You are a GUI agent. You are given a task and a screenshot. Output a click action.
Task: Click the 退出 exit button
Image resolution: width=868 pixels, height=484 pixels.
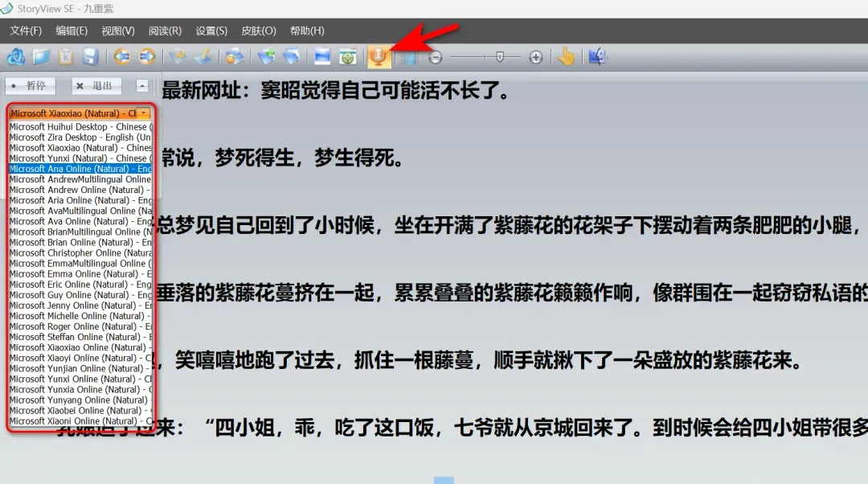[95, 86]
